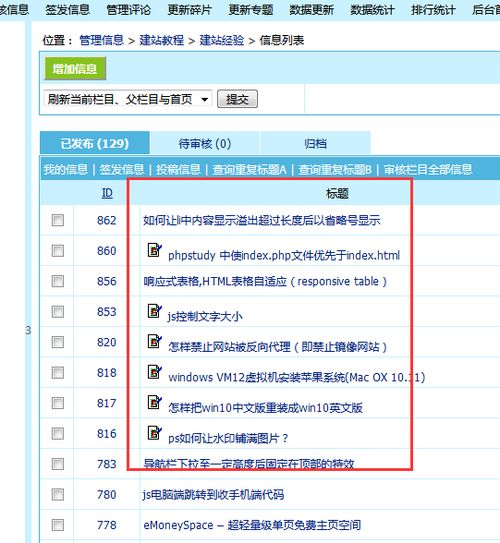
Task: Open the 更新专题 top menu
Action: pyautogui.click(x=251, y=9)
